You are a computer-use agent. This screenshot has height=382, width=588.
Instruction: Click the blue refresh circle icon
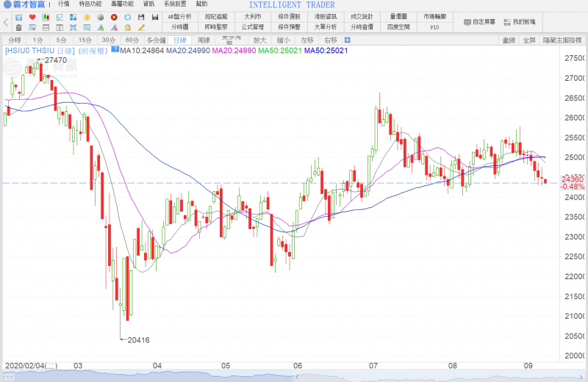tap(128, 17)
